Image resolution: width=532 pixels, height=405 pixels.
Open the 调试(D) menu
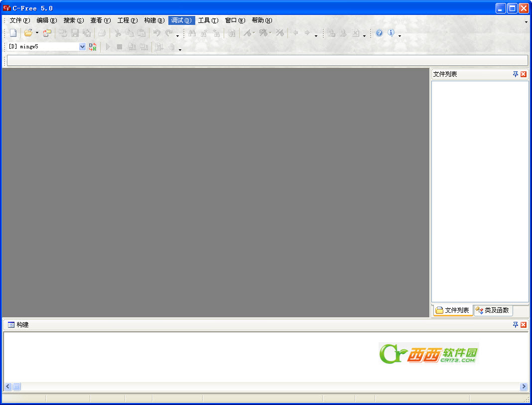pos(181,20)
